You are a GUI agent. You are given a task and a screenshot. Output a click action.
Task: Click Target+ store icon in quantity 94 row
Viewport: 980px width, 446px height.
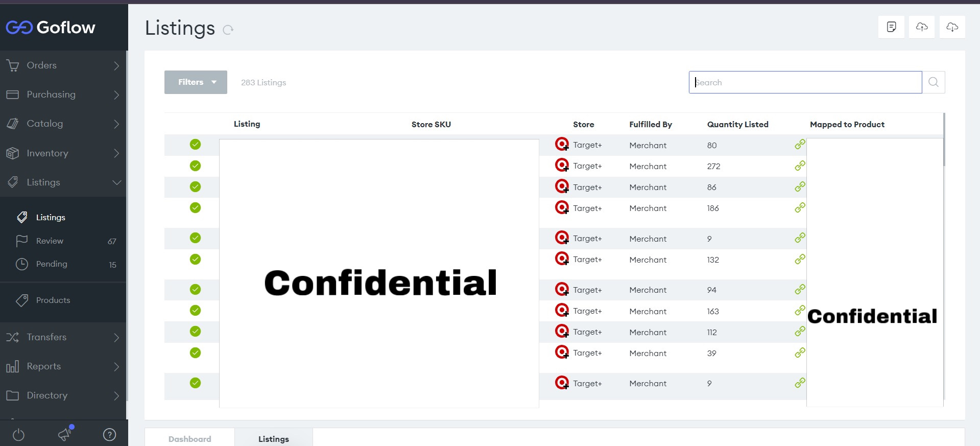(x=562, y=289)
